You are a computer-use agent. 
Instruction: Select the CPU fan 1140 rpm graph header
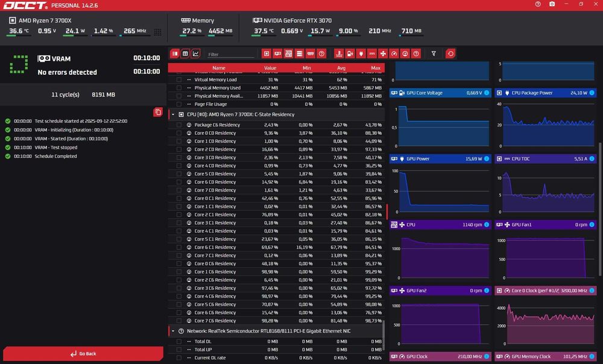pos(440,224)
